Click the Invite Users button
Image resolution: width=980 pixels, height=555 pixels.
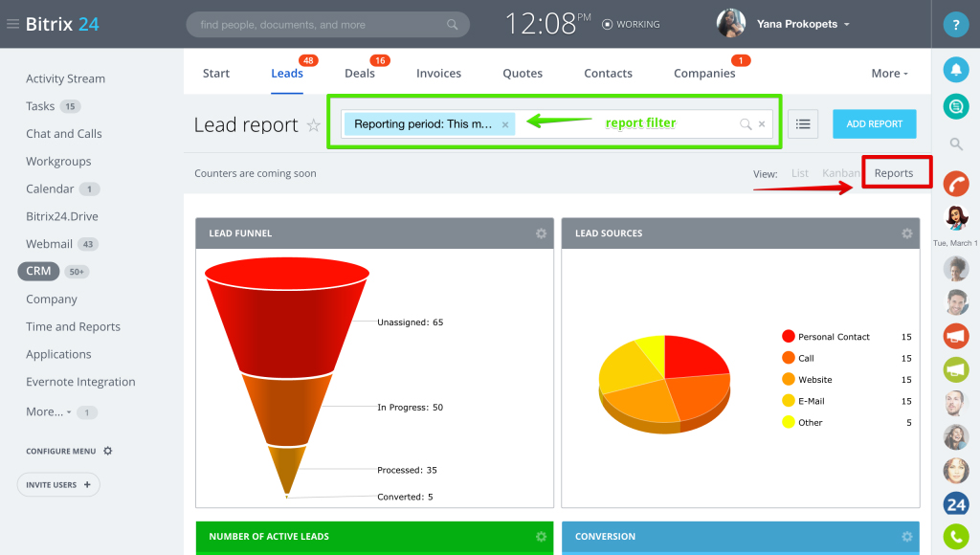(x=58, y=484)
